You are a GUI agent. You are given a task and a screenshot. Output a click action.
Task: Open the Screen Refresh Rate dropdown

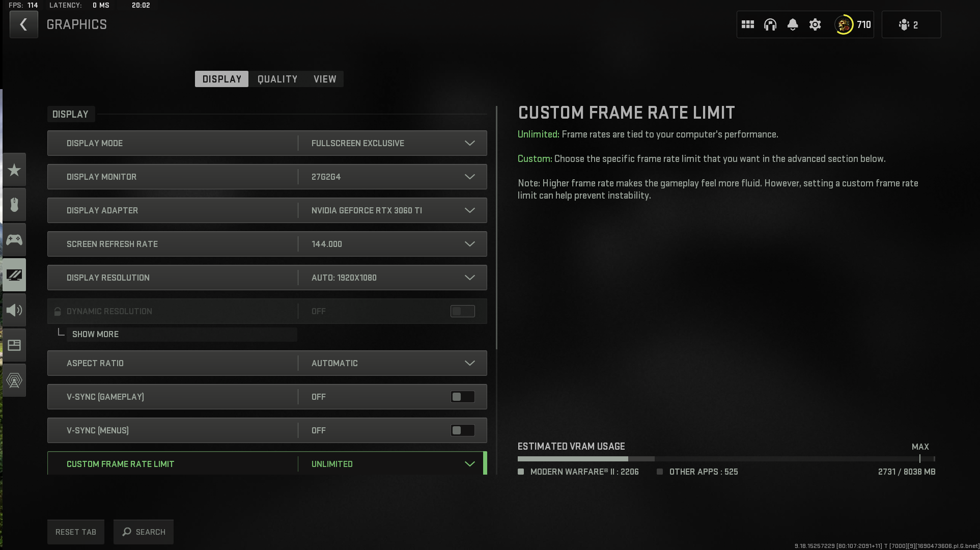point(469,244)
